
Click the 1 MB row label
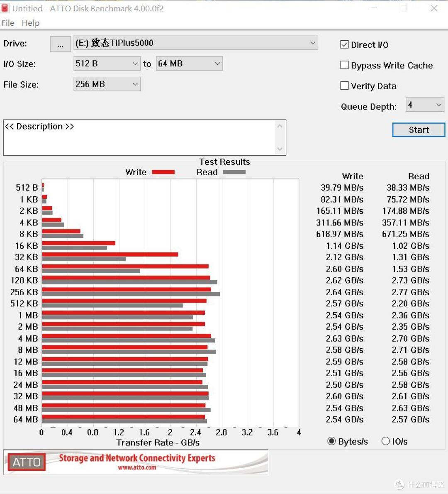pyautogui.click(x=28, y=315)
